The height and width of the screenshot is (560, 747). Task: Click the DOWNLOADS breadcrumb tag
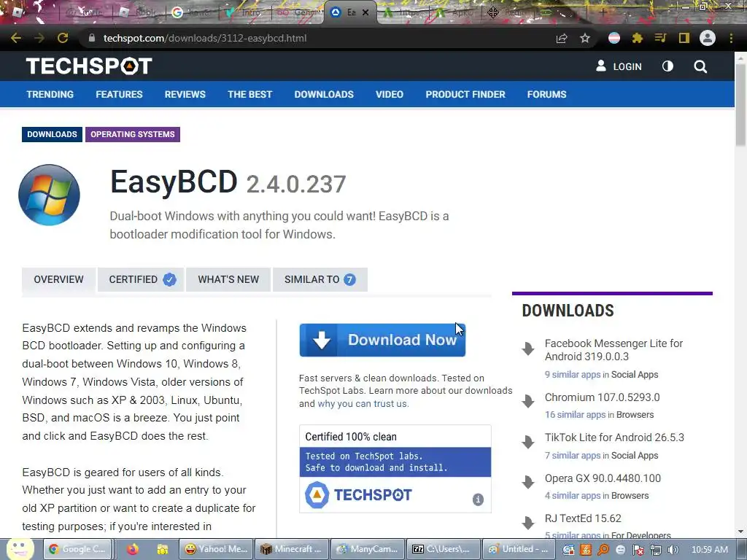[x=52, y=134]
